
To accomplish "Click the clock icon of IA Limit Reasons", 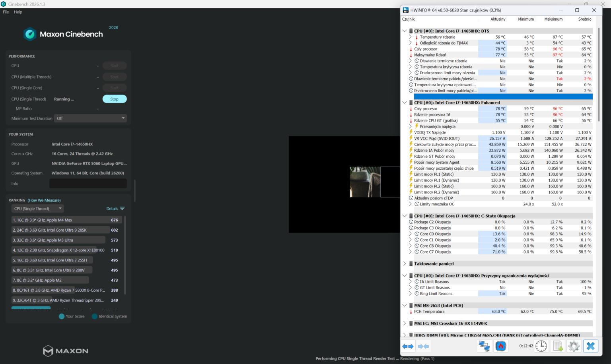I will [x=417, y=281].
